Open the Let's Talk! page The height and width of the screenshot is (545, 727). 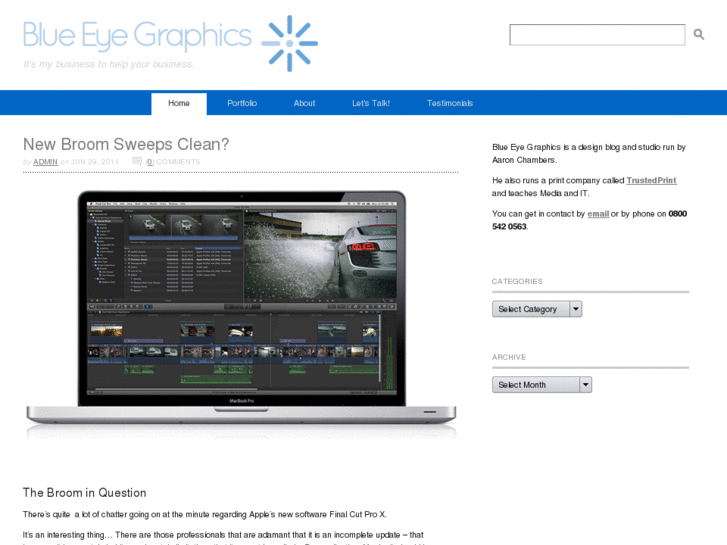[x=371, y=103]
